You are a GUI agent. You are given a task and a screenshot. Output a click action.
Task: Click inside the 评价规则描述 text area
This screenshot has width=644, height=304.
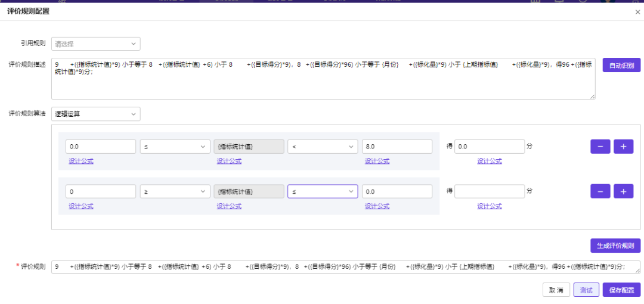click(322, 83)
